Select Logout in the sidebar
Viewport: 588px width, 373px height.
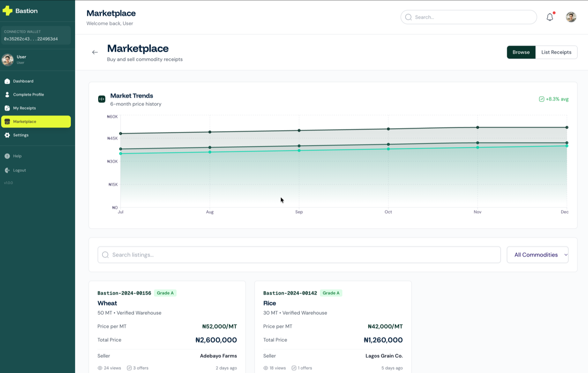pos(36,170)
